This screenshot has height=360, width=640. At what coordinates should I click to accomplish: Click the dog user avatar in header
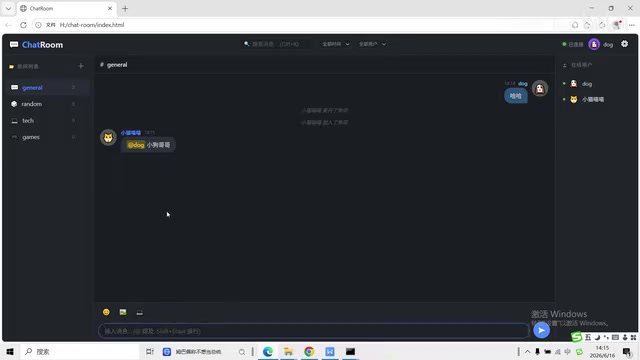[x=594, y=44]
